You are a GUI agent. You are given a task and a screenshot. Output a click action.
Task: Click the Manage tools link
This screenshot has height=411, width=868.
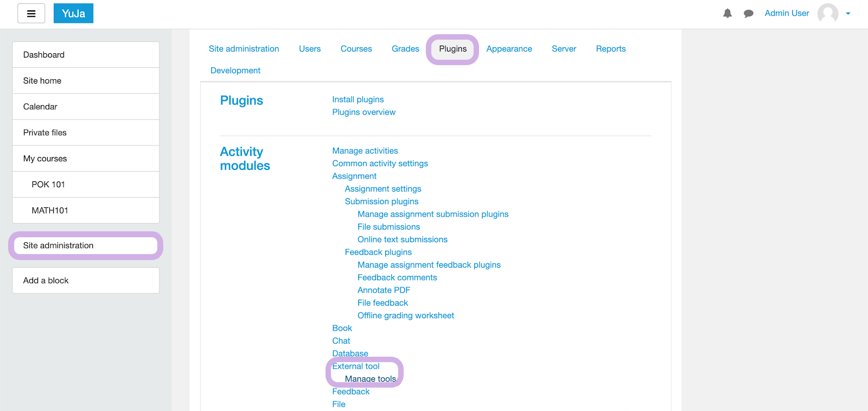[x=370, y=379]
